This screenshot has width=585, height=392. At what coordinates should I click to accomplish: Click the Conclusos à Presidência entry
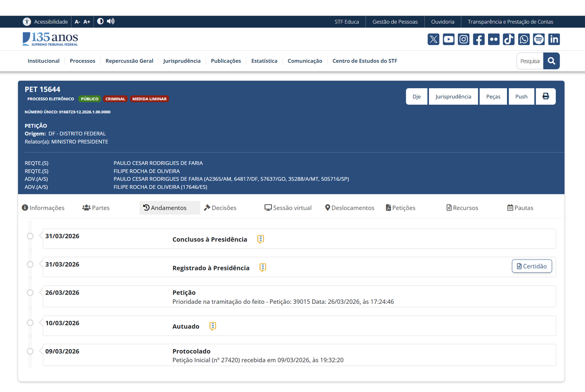coord(210,240)
